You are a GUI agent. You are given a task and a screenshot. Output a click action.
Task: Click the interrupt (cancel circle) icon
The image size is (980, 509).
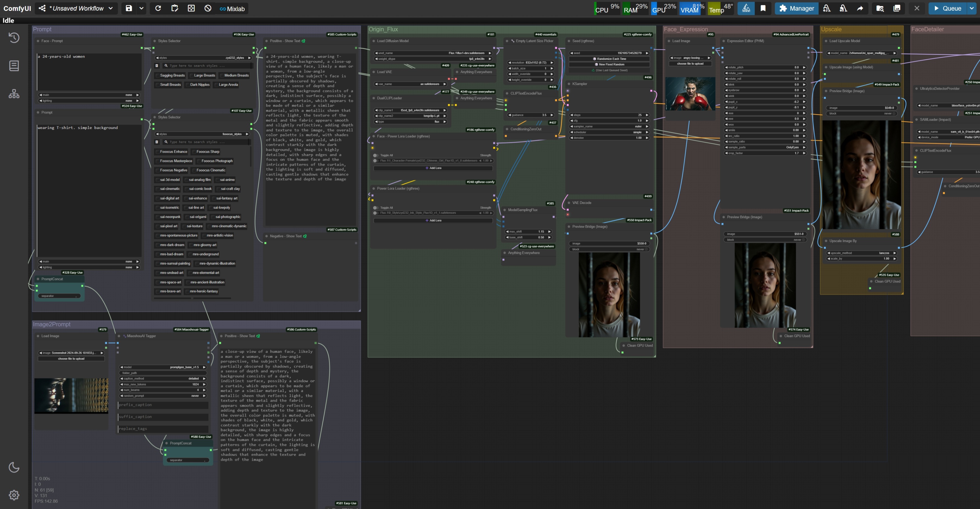pyautogui.click(x=208, y=8)
